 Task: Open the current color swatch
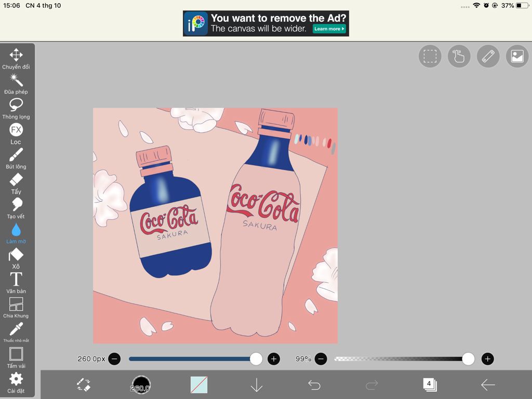coord(199,385)
